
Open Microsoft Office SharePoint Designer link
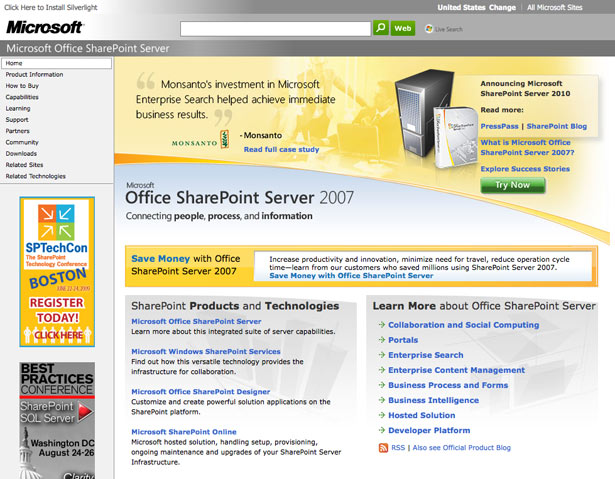tap(200, 392)
